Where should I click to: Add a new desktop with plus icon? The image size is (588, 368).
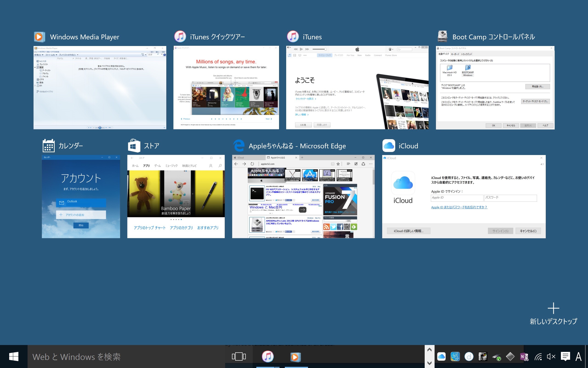point(553,308)
